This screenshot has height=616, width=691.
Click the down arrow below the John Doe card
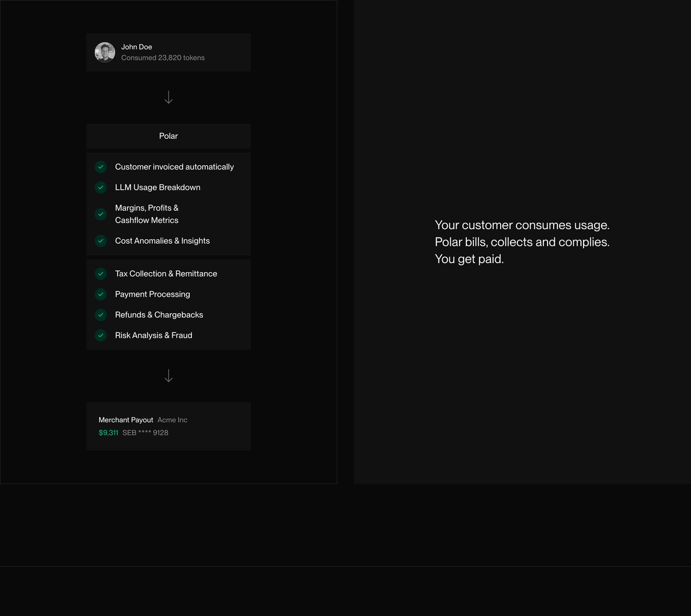[x=169, y=98]
